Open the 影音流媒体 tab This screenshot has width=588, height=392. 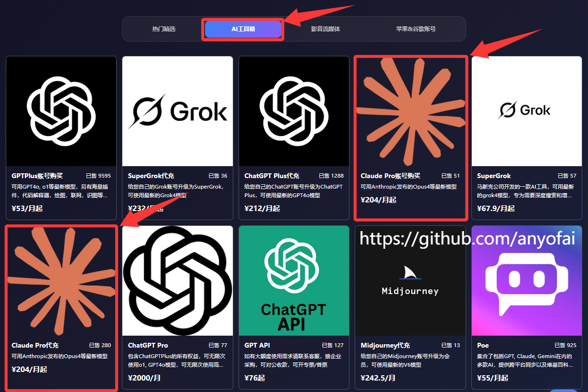click(326, 29)
